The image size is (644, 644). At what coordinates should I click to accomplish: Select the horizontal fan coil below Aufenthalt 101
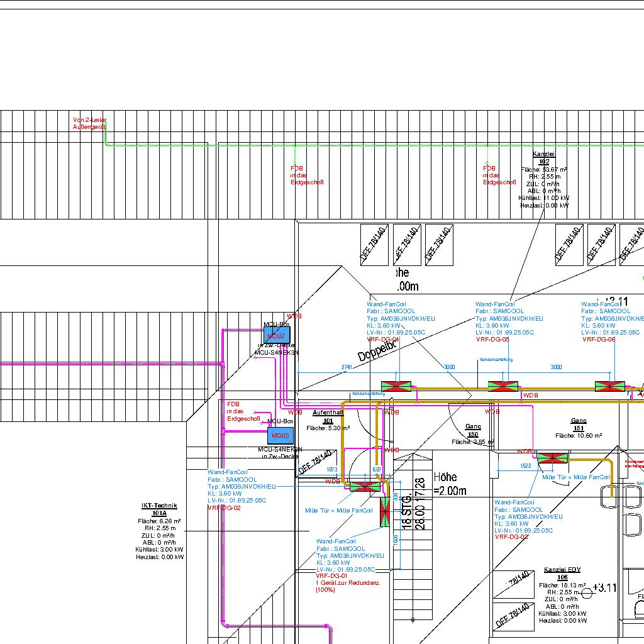(365, 487)
